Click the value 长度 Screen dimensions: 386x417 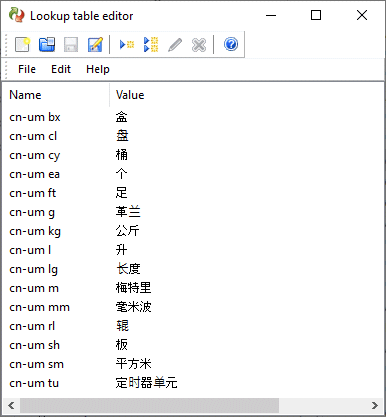coord(128,269)
